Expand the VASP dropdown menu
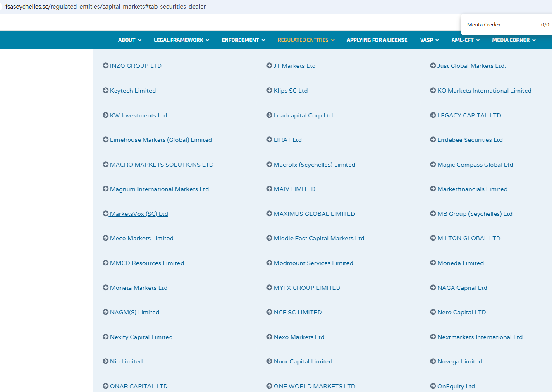The width and height of the screenshot is (552, 392). 429,40
